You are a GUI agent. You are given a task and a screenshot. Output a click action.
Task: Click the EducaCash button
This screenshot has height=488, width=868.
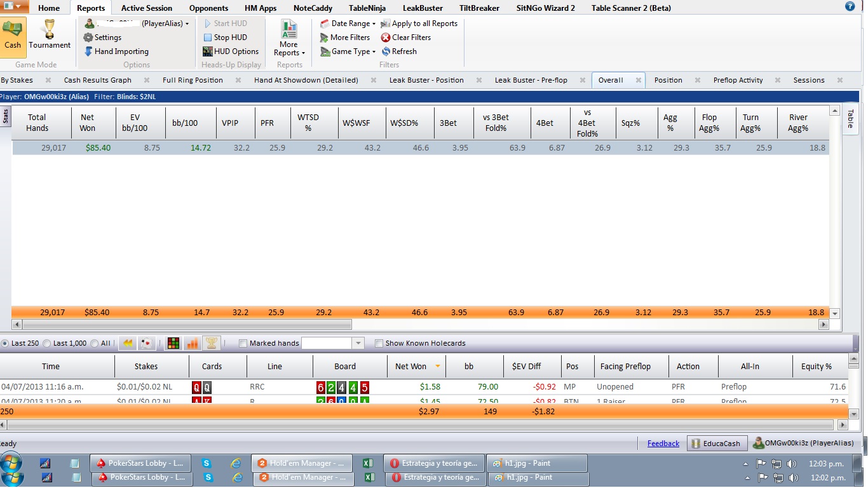click(x=717, y=444)
